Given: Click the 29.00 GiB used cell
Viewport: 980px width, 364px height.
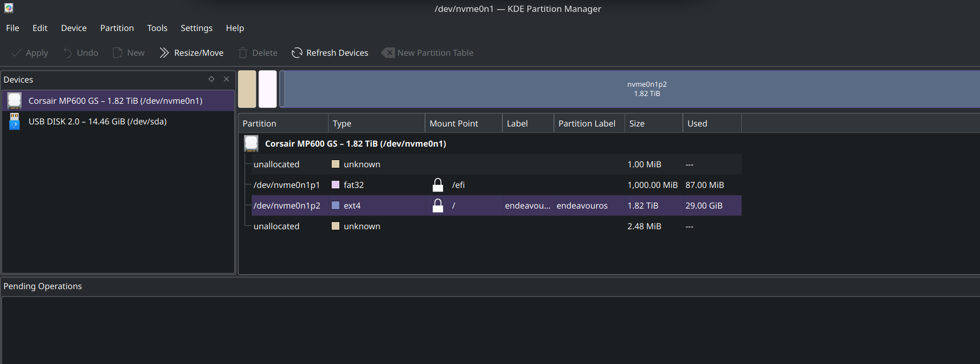Looking at the screenshot, I should click(x=704, y=205).
